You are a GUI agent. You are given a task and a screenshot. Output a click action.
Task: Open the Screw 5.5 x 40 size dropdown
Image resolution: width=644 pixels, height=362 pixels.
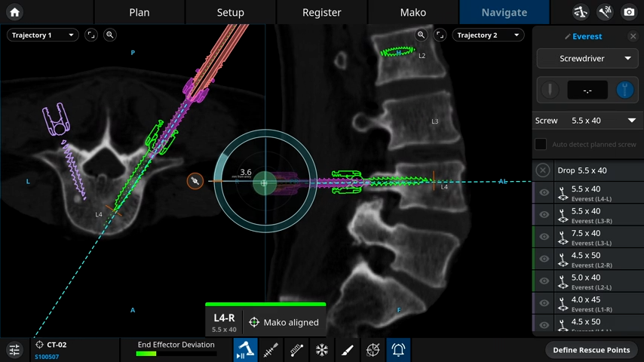tap(588, 121)
